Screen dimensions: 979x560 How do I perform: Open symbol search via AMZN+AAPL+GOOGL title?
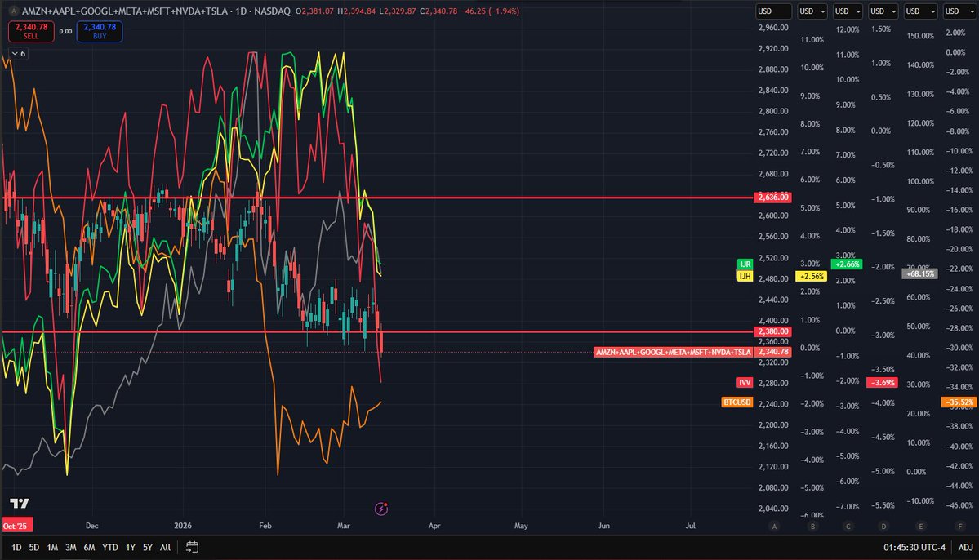pos(124,11)
